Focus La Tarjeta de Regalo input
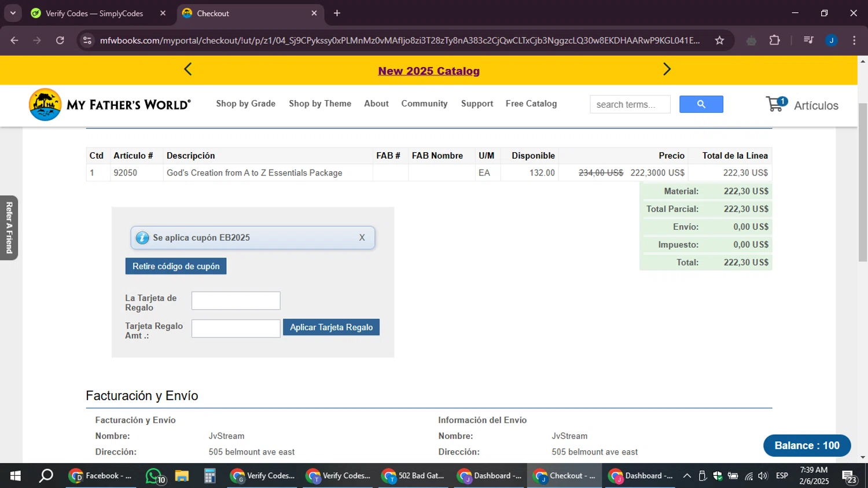 pos(236,300)
